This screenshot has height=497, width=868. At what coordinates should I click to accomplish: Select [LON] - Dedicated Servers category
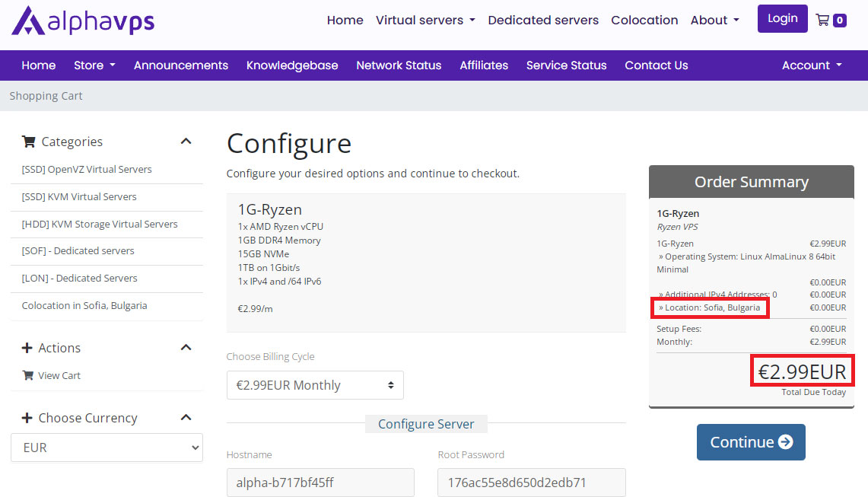80,278
